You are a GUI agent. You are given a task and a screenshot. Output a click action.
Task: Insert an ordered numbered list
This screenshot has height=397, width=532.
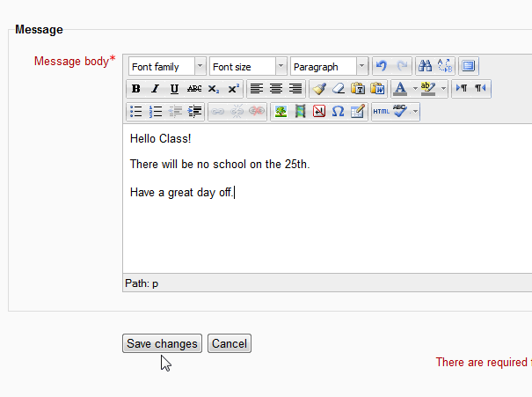click(155, 112)
